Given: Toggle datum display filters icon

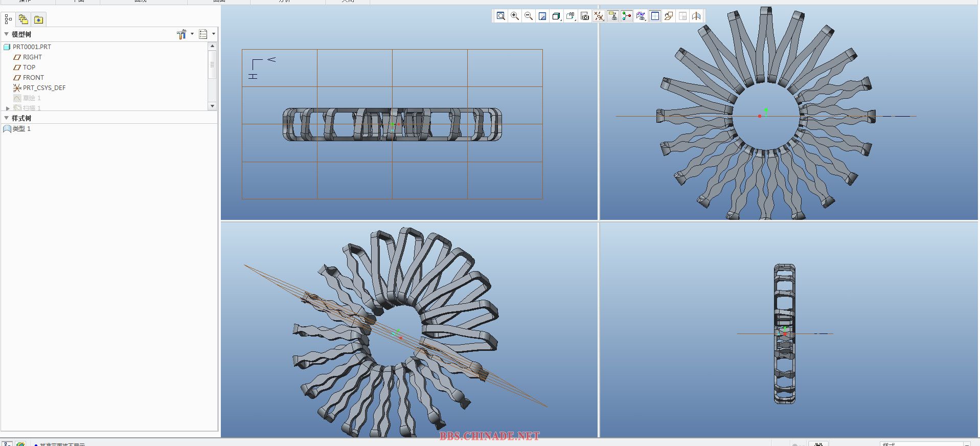Looking at the screenshot, I should click(599, 16).
